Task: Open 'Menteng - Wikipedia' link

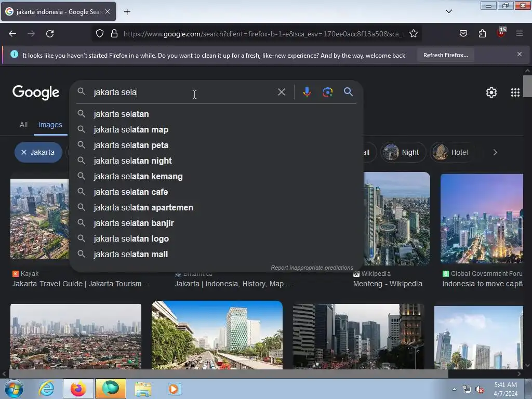Action: [x=388, y=284]
